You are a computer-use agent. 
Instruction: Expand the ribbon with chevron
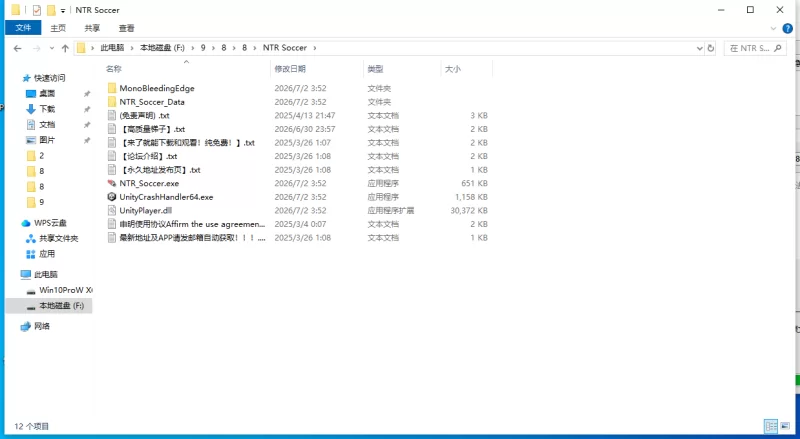773,29
